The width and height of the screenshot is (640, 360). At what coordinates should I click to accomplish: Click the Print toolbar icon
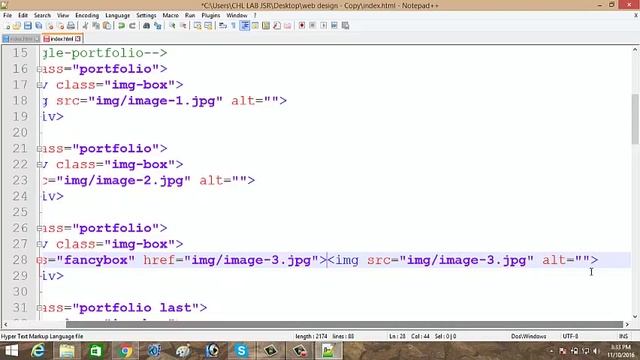[71, 26]
